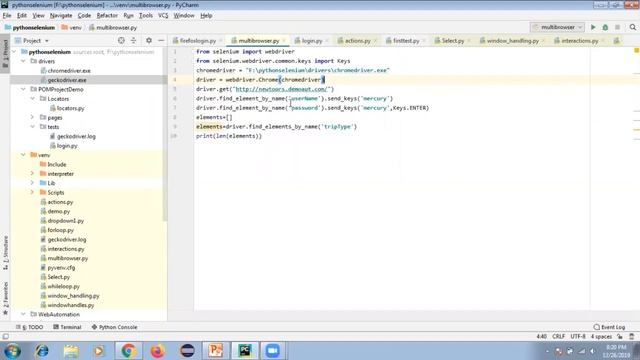Open the Terminal tool window
This screenshot has height=360, width=640.
(x=67, y=327)
